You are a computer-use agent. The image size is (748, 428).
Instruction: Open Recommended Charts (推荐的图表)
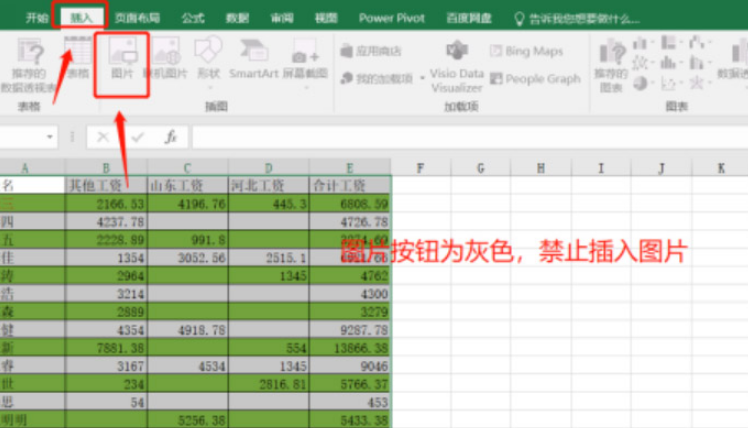tap(611, 65)
